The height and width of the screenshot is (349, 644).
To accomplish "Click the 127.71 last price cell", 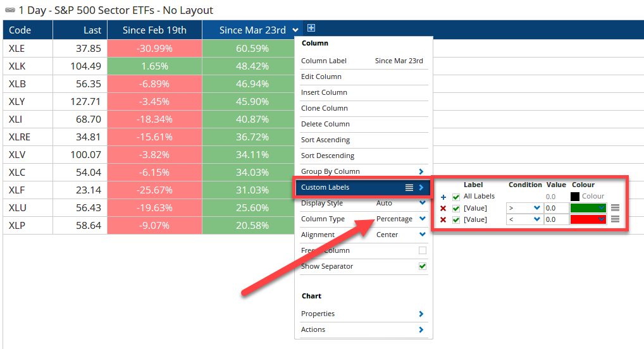I will [x=80, y=101].
